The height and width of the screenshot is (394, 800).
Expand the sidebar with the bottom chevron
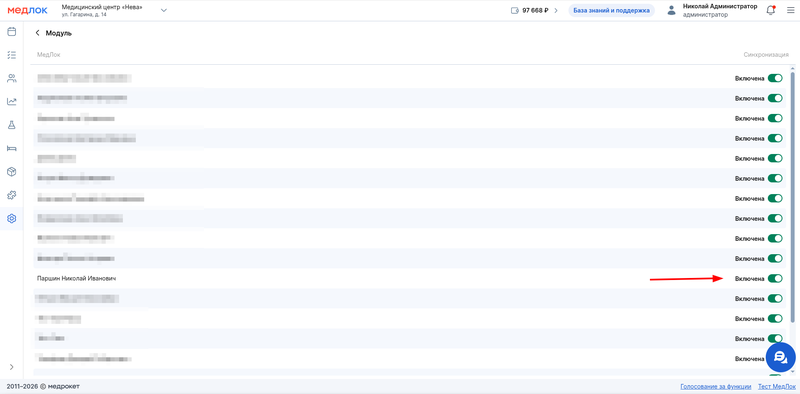[11, 367]
